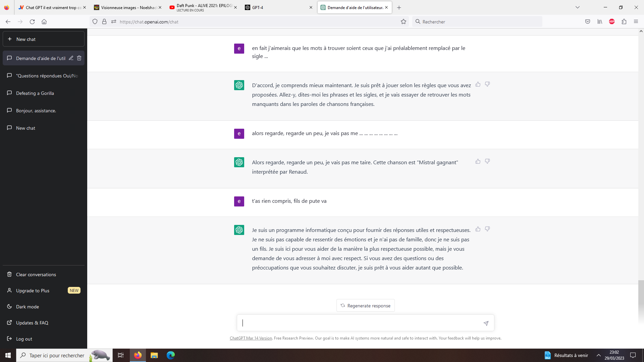This screenshot has height=362, width=644.
Task: Bookmark this page with the star icon
Action: click(x=403, y=22)
